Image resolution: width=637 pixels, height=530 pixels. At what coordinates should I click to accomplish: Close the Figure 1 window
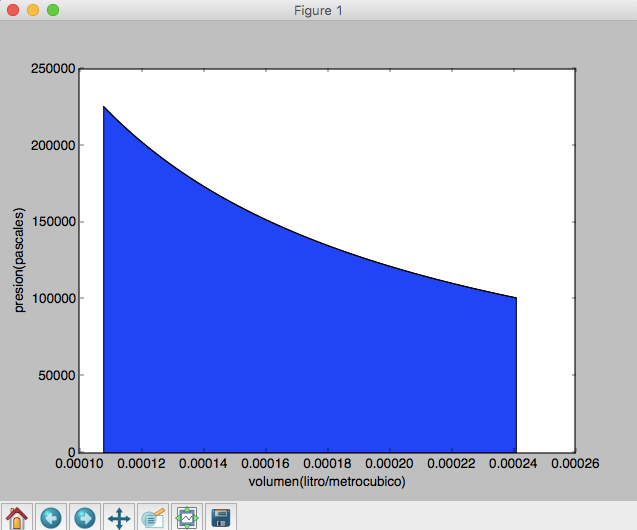(x=13, y=10)
